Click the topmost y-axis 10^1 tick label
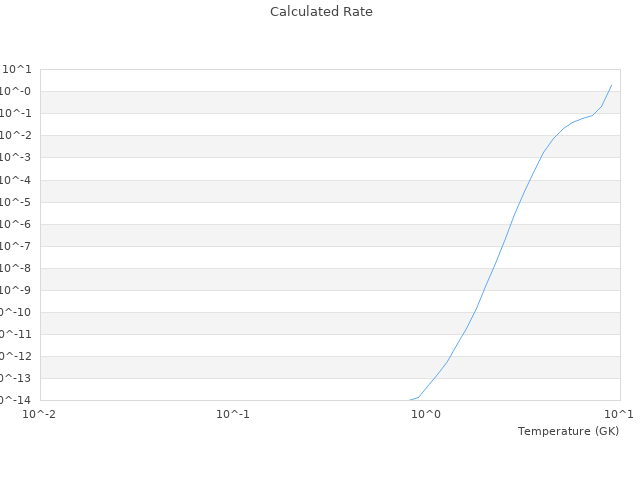 click(x=16, y=69)
